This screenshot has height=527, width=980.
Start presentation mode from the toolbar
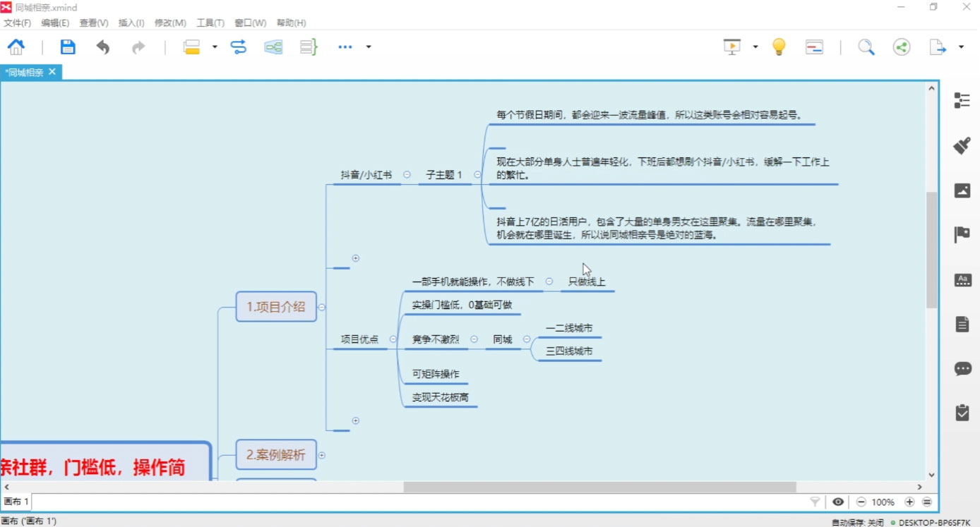731,46
